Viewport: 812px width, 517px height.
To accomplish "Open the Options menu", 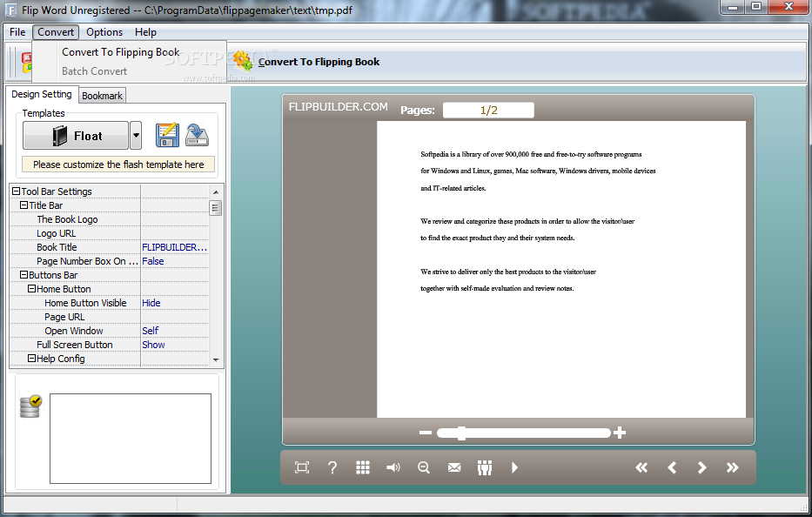I will pyautogui.click(x=104, y=32).
